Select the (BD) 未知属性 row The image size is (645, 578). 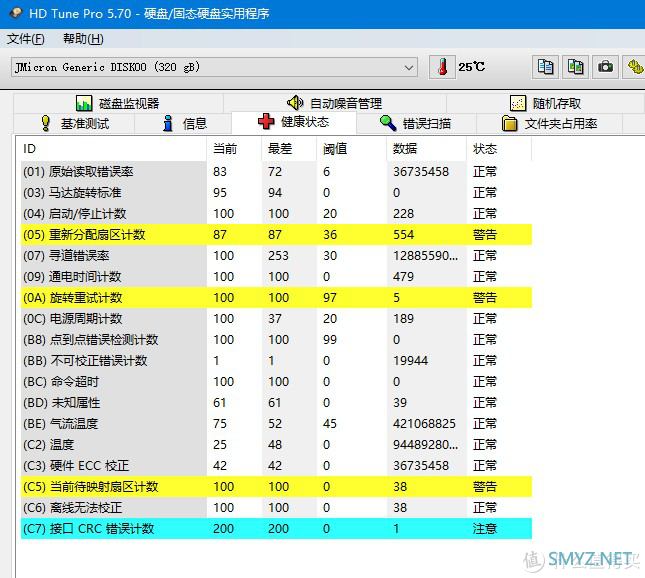[276, 402]
